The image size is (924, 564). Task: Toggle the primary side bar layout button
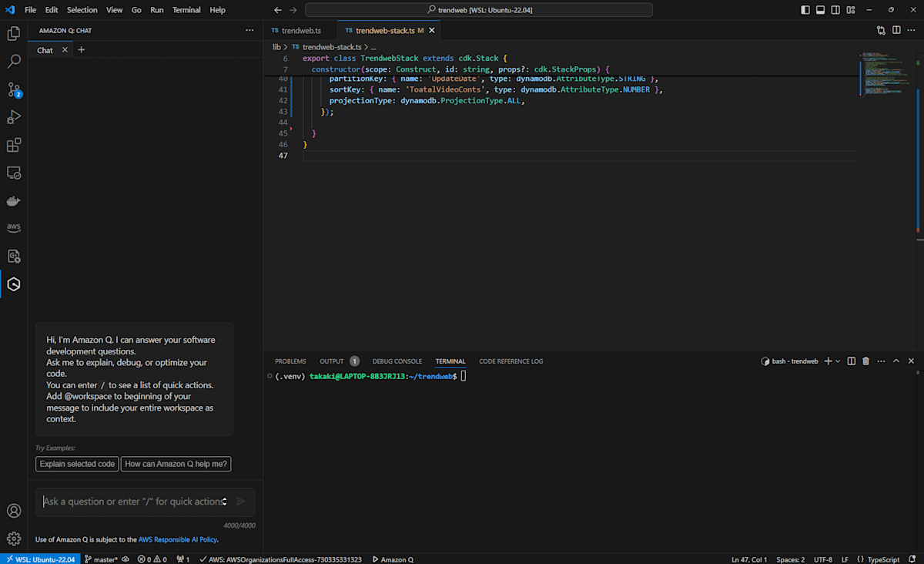[x=805, y=10]
